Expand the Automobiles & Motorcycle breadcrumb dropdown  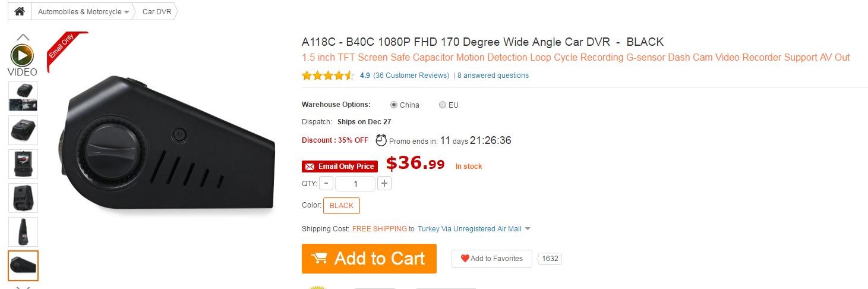[127, 12]
